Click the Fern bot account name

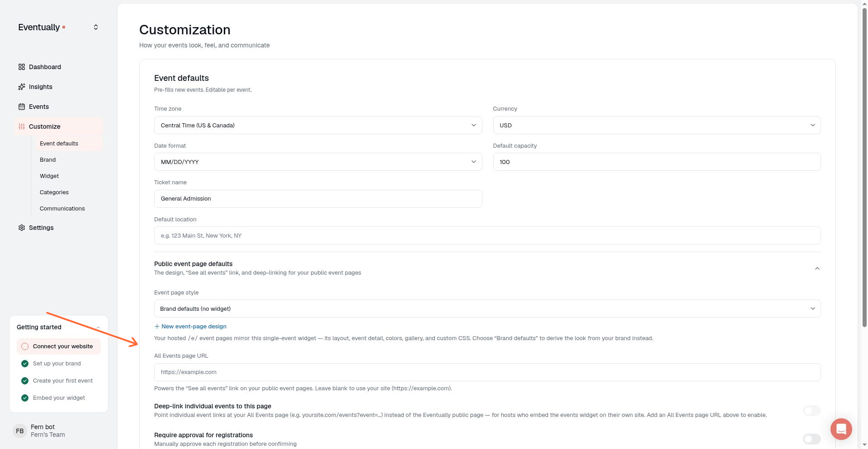[42, 427]
